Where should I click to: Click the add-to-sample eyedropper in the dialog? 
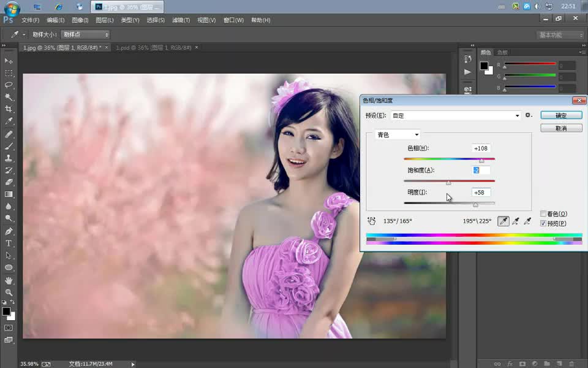[516, 221]
